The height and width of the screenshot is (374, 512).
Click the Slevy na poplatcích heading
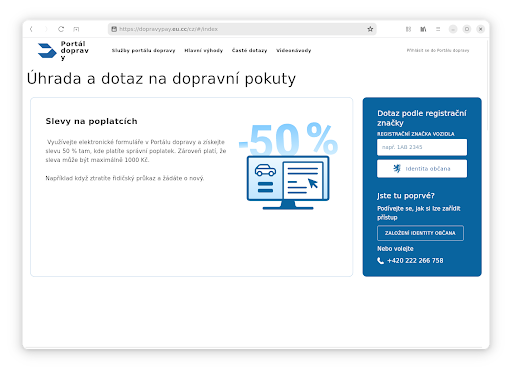(x=91, y=121)
